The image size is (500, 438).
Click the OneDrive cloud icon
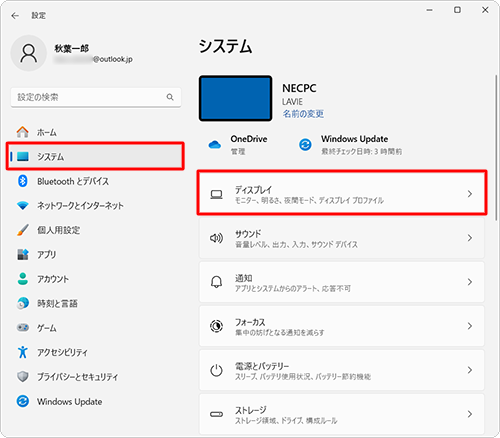[x=215, y=145]
